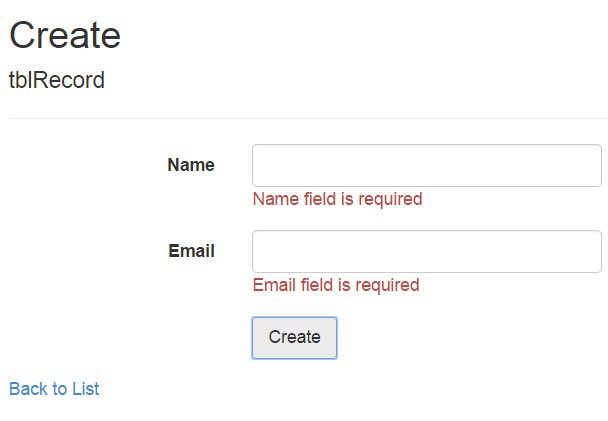
Task: Submit the form using Create button
Action: (294, 337)
